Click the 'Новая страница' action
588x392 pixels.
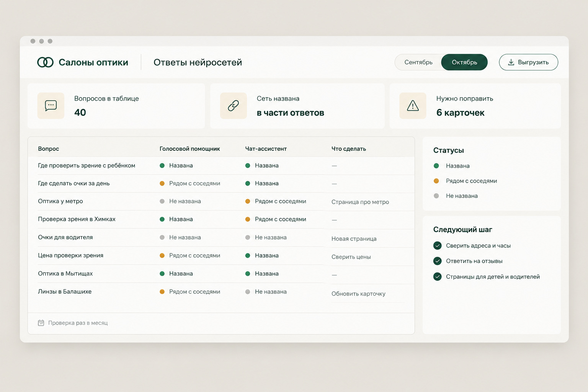pyautogui.click(x=354, y=239)
